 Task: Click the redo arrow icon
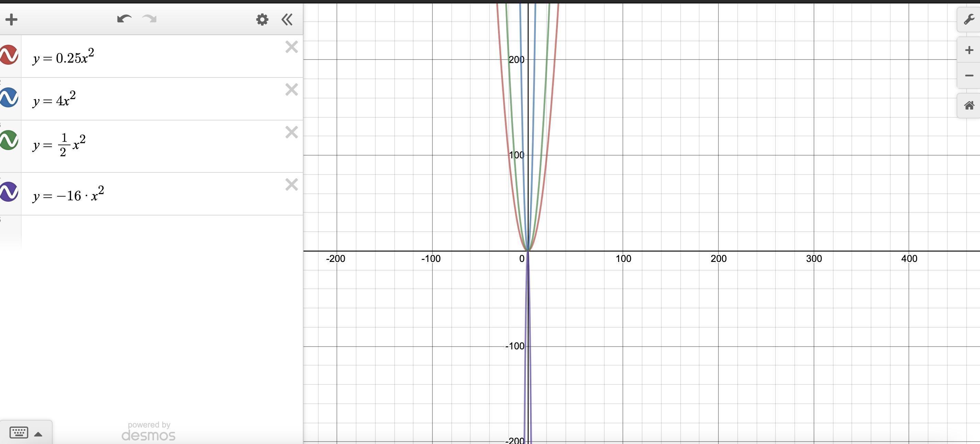[150, 19]
